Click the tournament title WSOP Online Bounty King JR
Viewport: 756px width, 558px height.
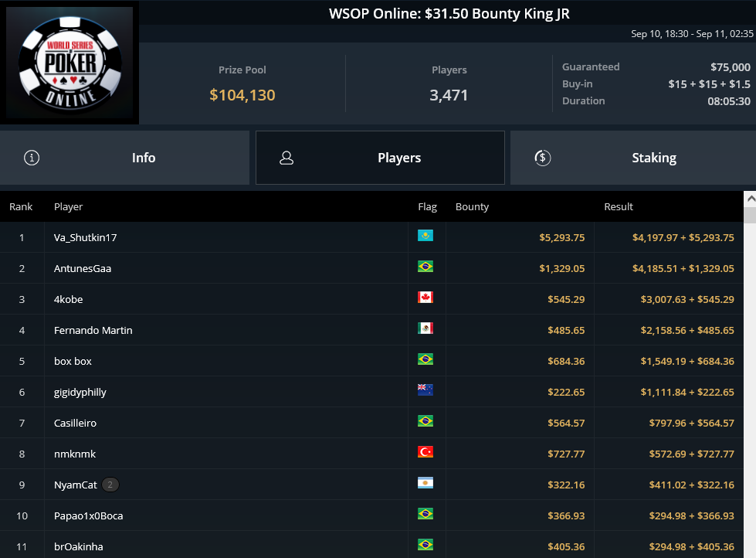point(449,13)
